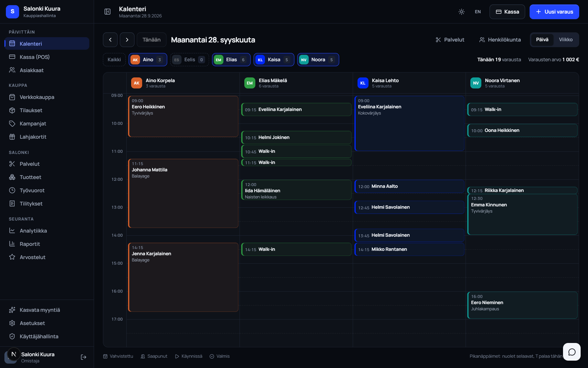This screenshot has height=368, width=588.
Task: Open Palvelut from calendar toolbar
Action: pyautogui.click(x=450, y=40)
